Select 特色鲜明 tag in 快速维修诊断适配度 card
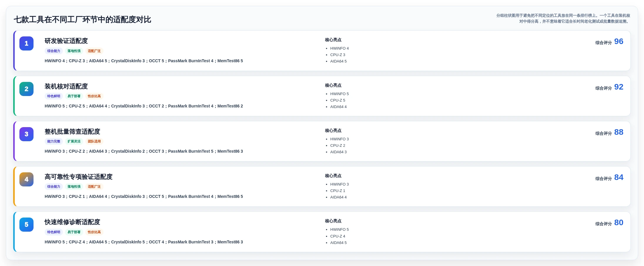The height and width of the screenshot is (266, 644). (x=54, y=232)
